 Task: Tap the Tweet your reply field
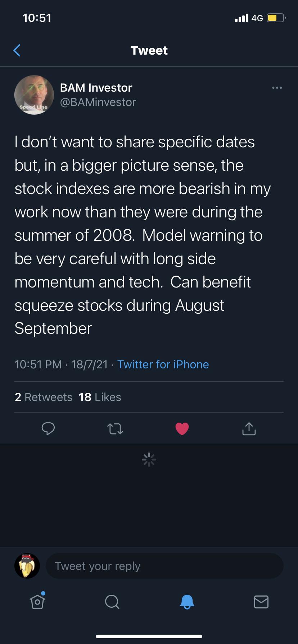[164, 566]
